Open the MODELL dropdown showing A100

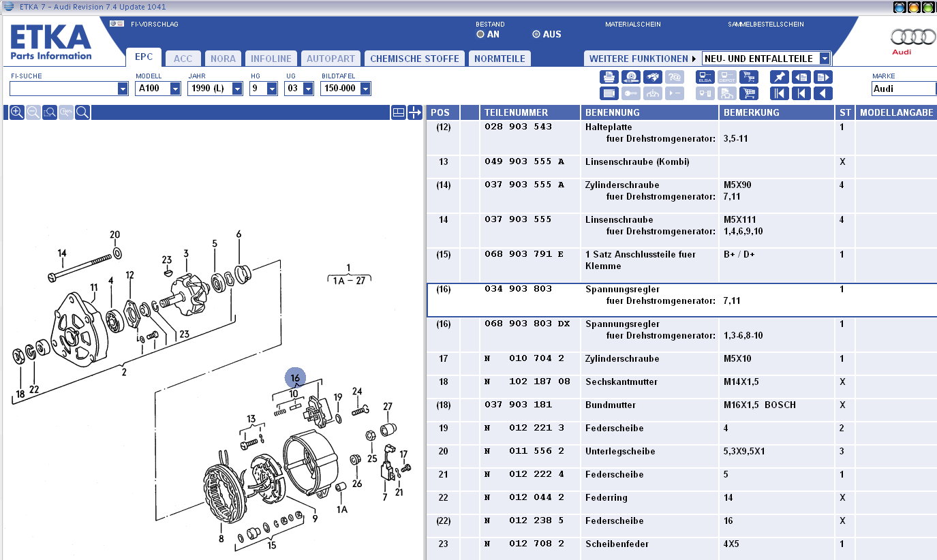click(175, 89)
